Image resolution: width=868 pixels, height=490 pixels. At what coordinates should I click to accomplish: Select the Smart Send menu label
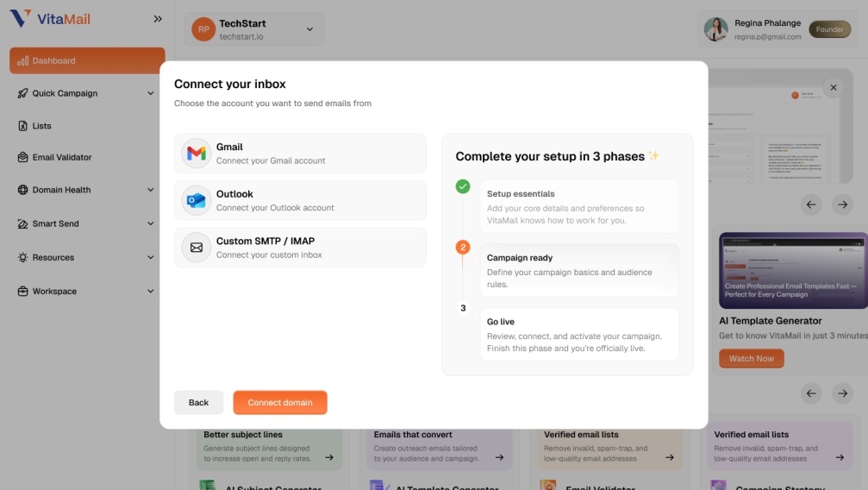tap(55, 224)
